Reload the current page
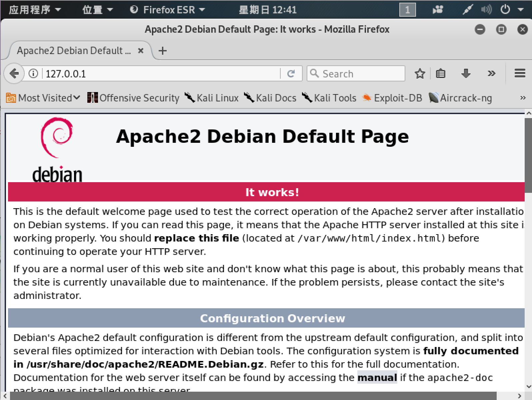Viewport: 532px width, 400px height. (x=291, y=73)
